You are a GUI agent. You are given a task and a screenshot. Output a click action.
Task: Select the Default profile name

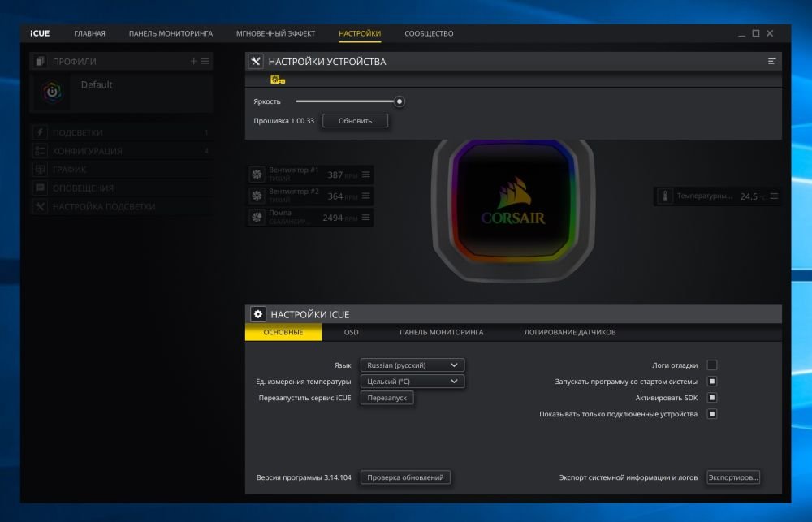click(97, 84)
